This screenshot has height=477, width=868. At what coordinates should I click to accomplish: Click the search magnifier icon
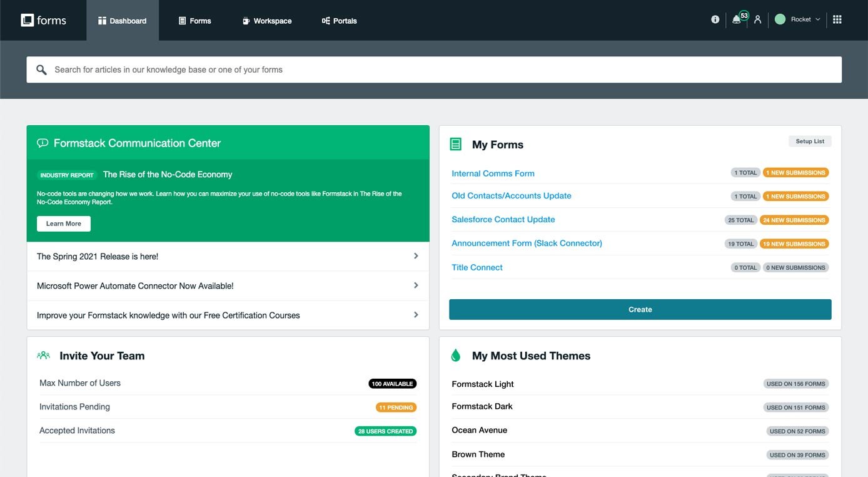[x=41, y=69]
